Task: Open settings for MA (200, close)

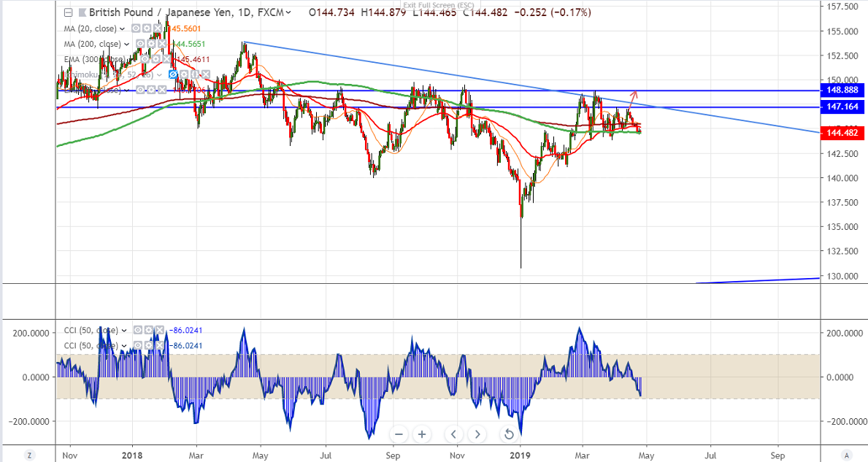Action: (151, 44)
